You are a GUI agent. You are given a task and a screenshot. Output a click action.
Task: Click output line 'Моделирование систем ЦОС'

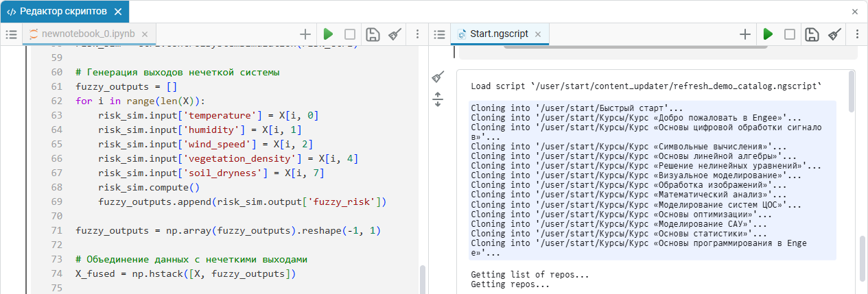tap(637, 204)
